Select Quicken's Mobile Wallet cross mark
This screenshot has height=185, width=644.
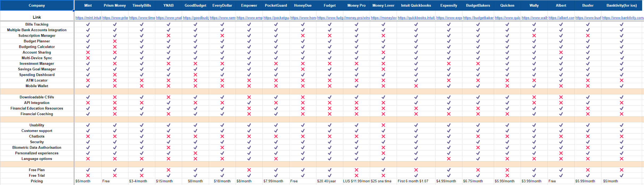coord(507,86)
